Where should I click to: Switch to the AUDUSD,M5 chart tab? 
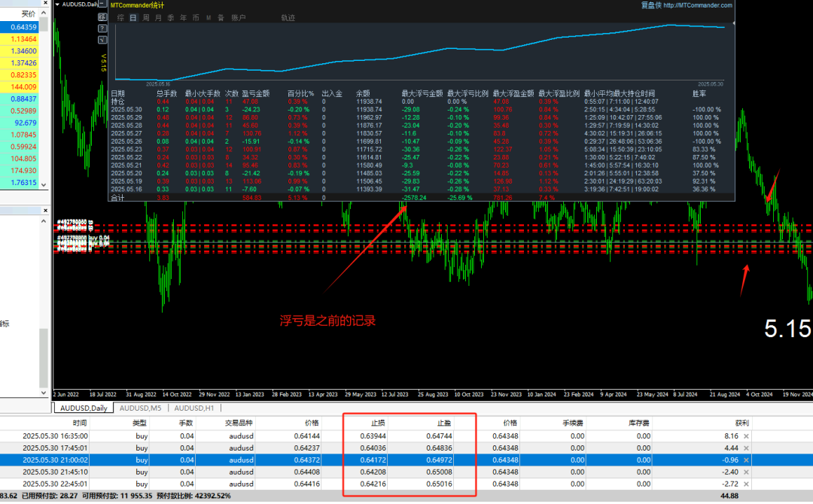click(141, 408)
